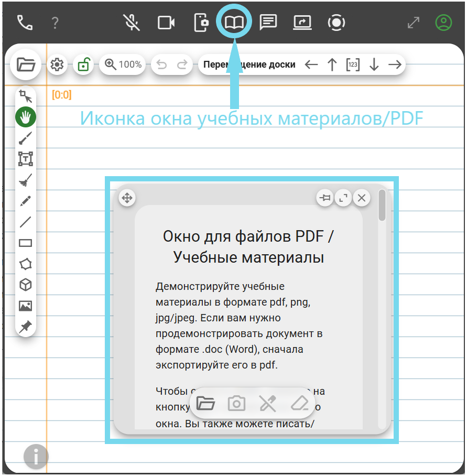
Task: Open the whiteboard settings gear
Action: [x=57, y=64]
